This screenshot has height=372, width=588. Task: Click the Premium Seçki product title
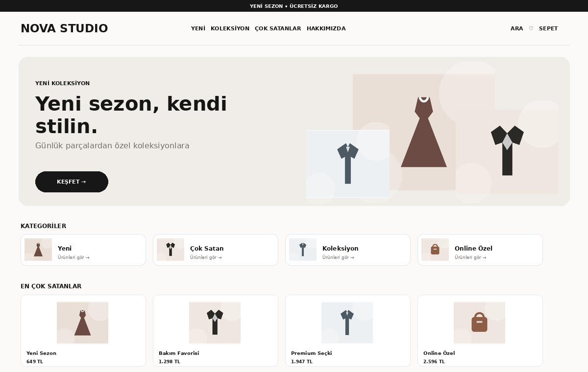point(311,353)
